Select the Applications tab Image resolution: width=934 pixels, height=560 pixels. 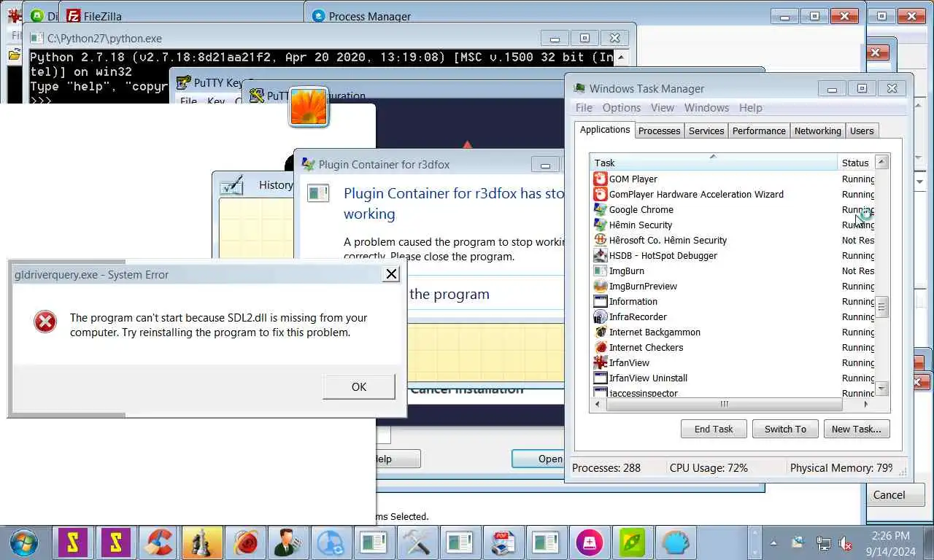tap(604, 130)
